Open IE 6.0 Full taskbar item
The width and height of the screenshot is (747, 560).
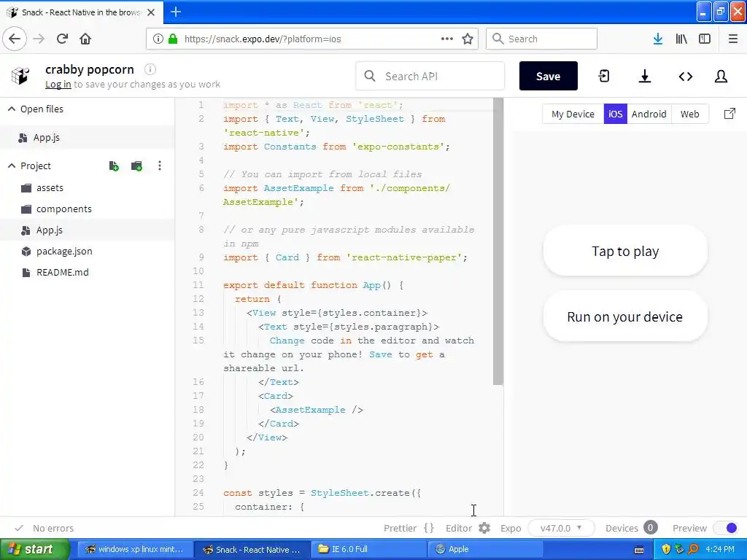(368, 550)
